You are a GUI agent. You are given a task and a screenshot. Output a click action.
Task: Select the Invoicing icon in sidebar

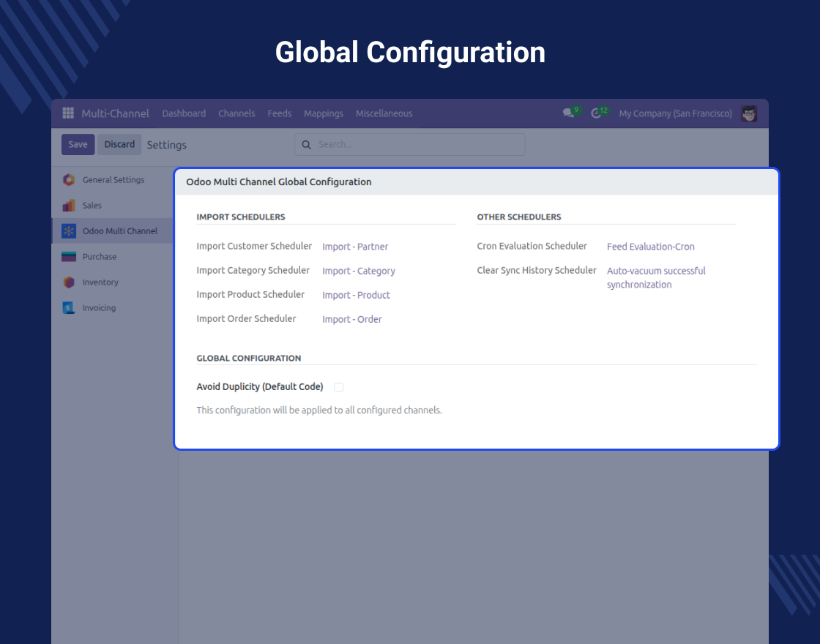click(x=69, y=308)
